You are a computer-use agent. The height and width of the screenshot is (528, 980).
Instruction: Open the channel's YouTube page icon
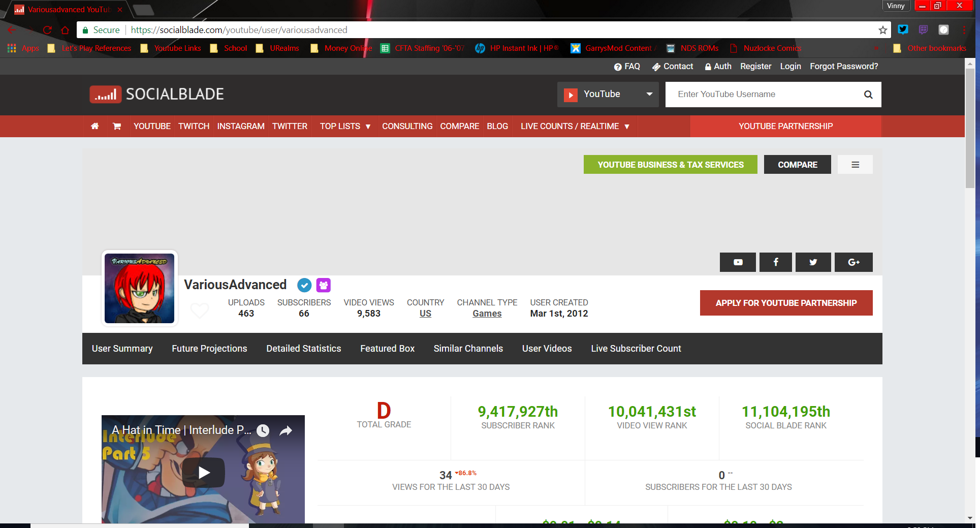(x=738, y=262)
